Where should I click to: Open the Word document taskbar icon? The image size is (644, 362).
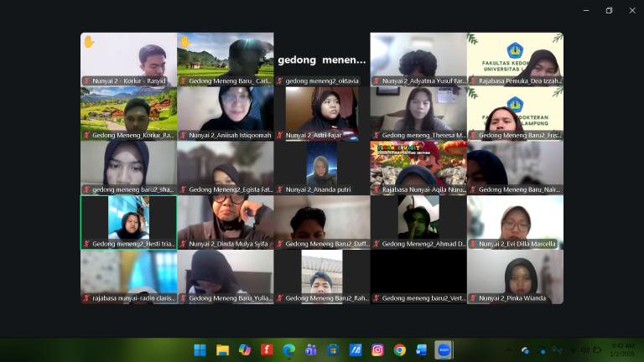[x=422, y=350]
